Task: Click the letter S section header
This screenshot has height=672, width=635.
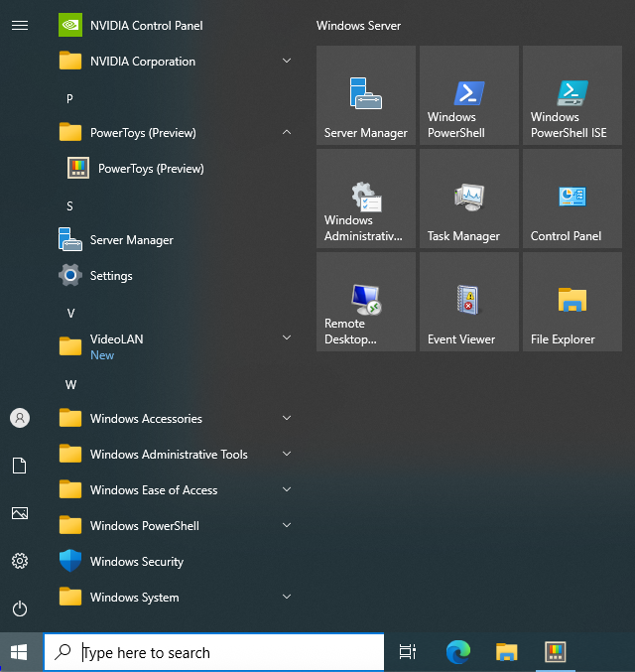Action: [x=69, y=206]
